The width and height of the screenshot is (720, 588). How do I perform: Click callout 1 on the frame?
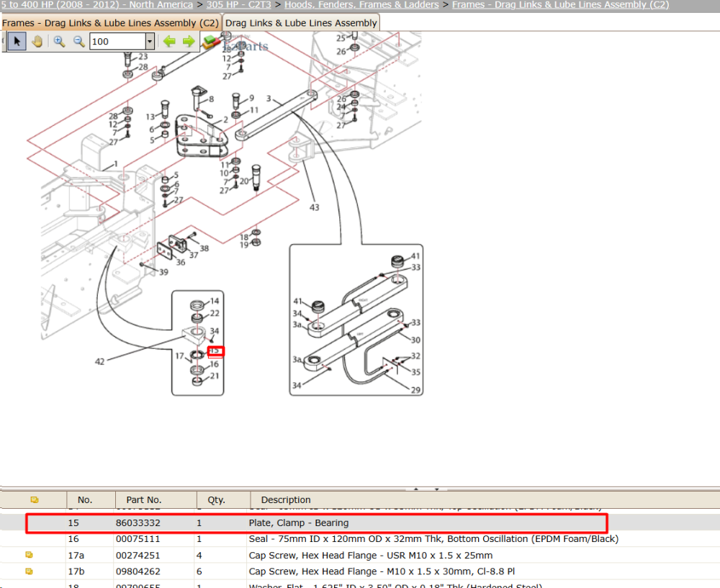tap(116, 164)
